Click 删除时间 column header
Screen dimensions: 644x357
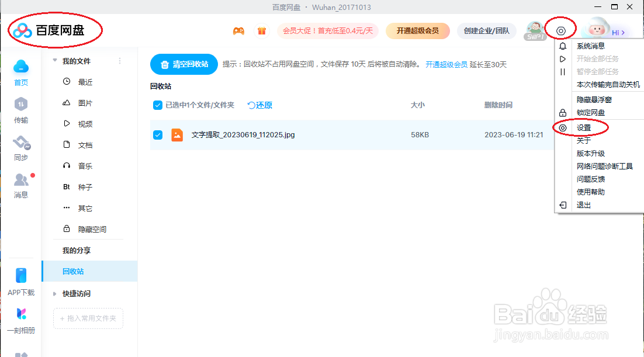tap(498, 105)
